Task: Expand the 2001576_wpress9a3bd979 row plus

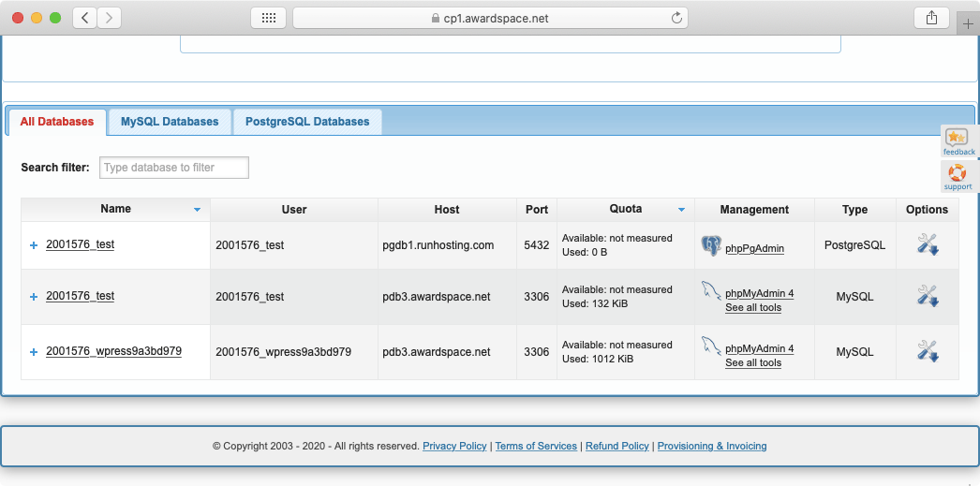Action: pos(34,352)
